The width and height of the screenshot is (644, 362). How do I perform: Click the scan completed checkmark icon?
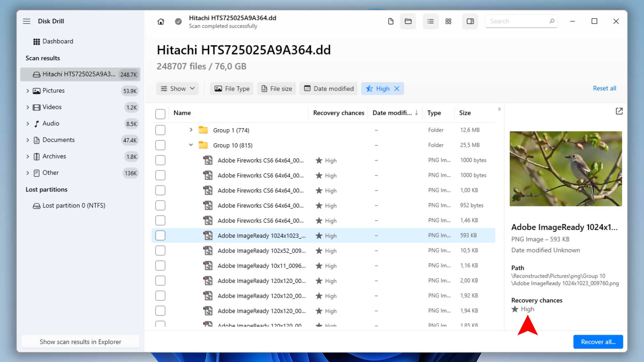click(178, 22)
